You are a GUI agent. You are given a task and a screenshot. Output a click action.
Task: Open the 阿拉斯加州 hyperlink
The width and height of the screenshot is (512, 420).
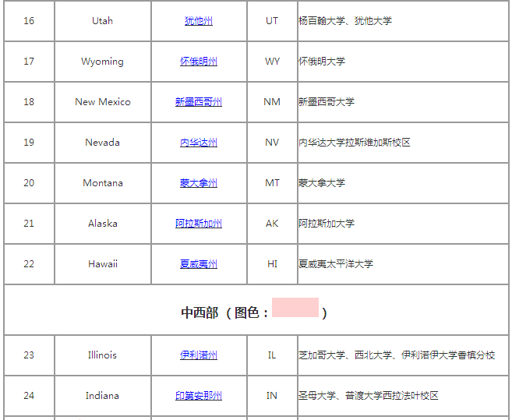[x=198, y=224]
